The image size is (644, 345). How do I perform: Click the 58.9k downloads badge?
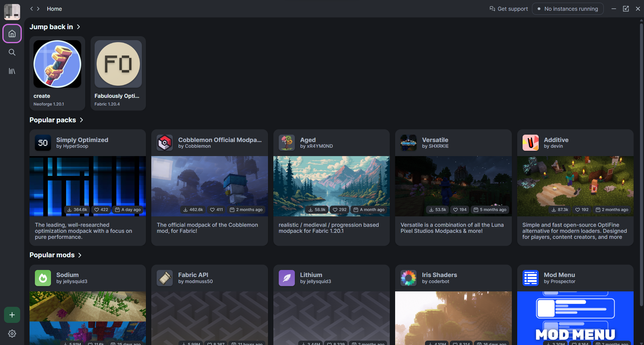tap(317, 210)
